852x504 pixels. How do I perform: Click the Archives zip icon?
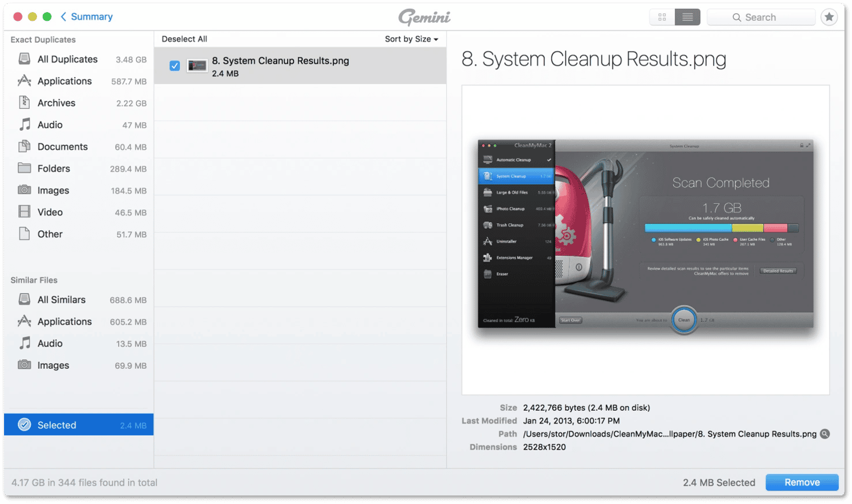click(x=24, y=102)
